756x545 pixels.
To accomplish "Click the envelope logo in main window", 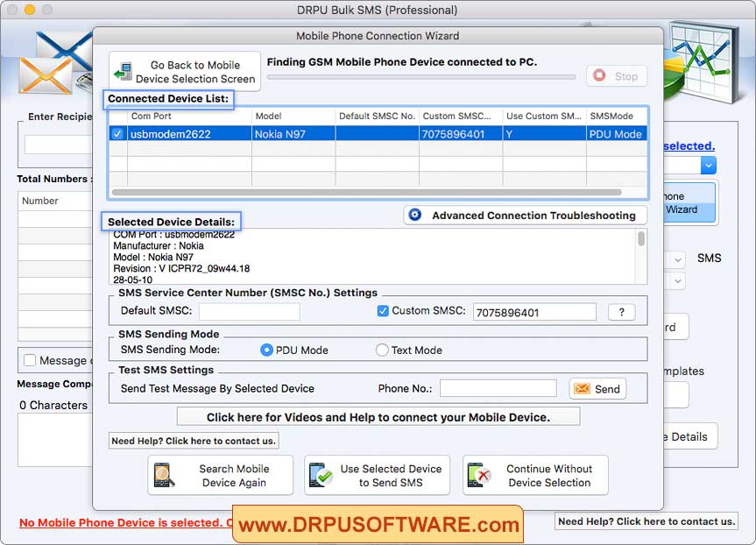I will click(54, 63).
